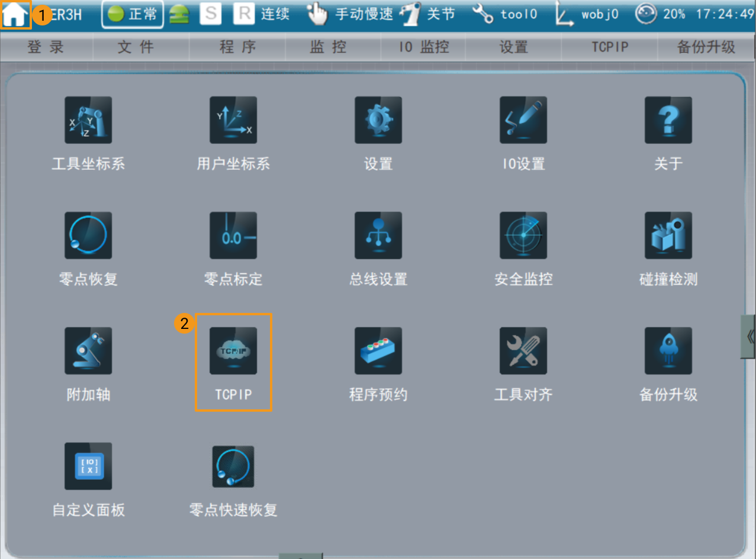Expand the bottom panel handle
Image resolution: width=756 pixels, height=559 pixels.
[301, 556]
